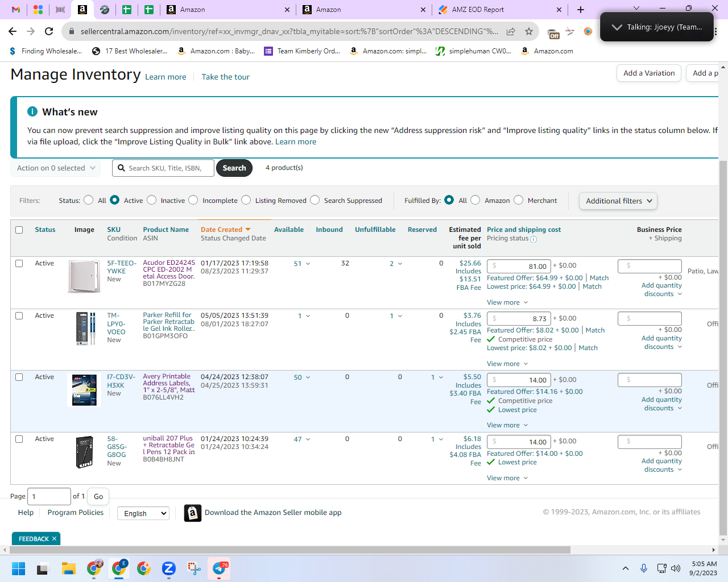Screen dimensions: 728x582
Task: Open the Action on 0 selected dropdown
Action: point(56,168)
